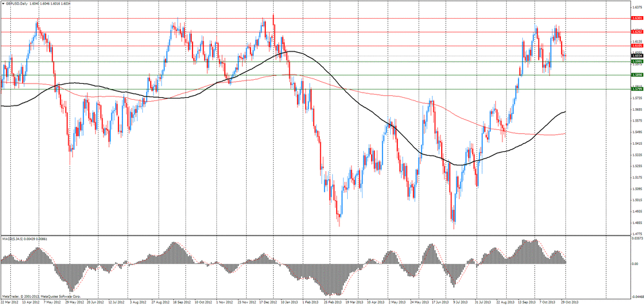Click the MACD(5,34,5) indicator label
The height and width of the screenshot is (305, 644).
(11, 239)
